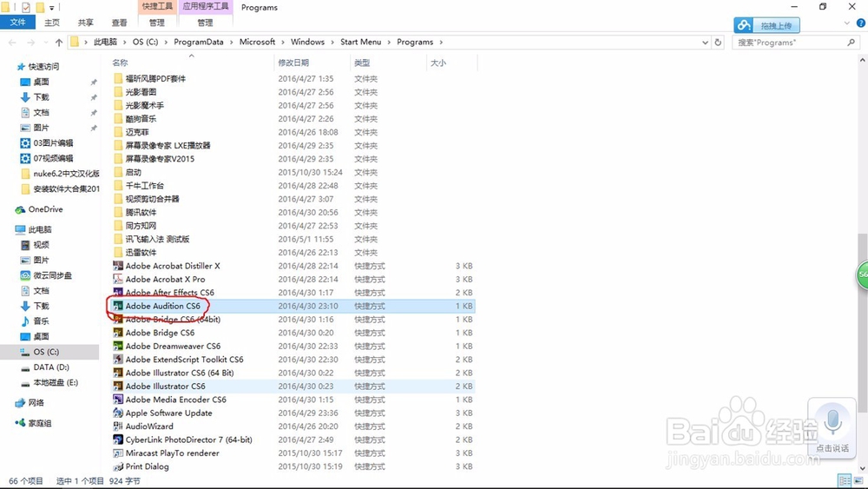Image resolution: width=868 pixels, height=489 pixels.
Task: Select CyberLink PhotoDirector 7 icon
Action: coord(118,439)
